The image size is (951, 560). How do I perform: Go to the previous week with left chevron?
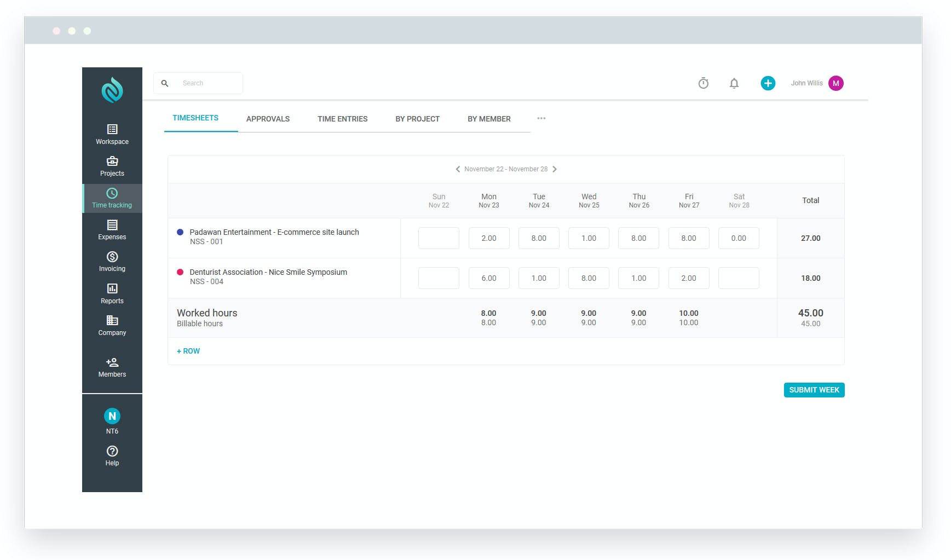tap(458, 169)
